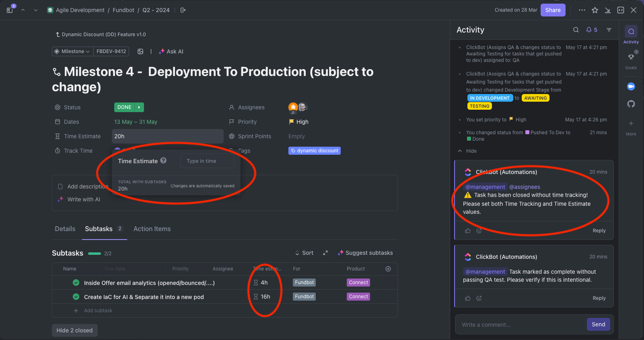Screen dimensions: 644x340
Task: Focus Write a comment field
Action: click(x=521, y=325)
